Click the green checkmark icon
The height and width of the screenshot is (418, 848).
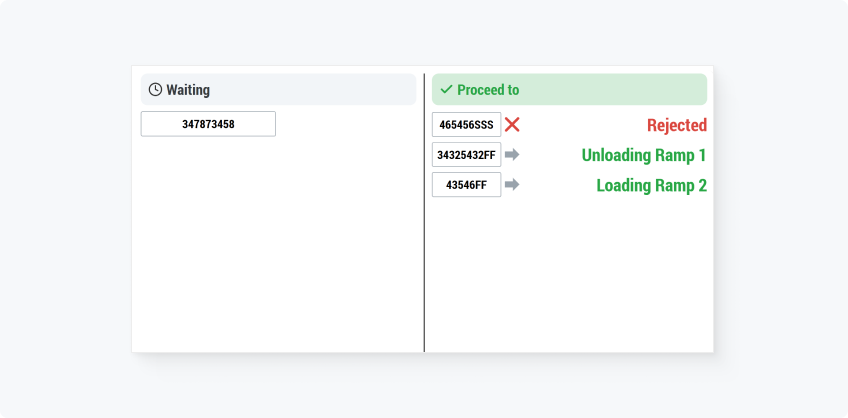[x=446, y=90]
